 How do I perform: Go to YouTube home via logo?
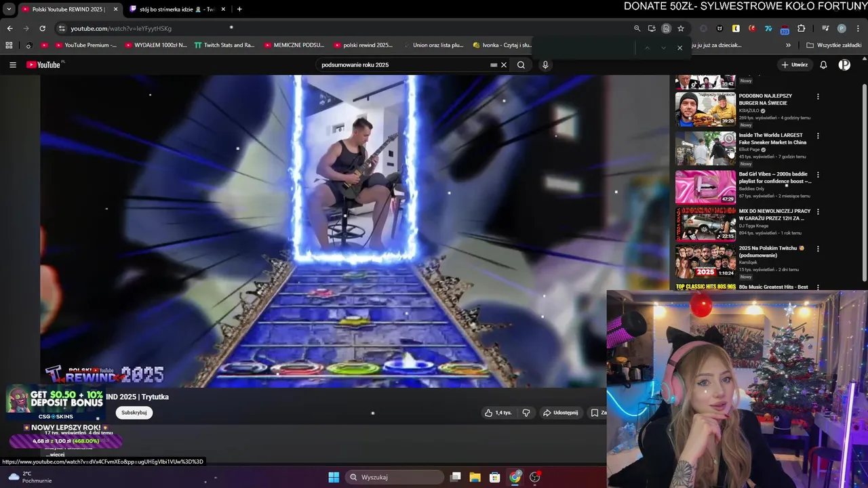[x=44, y=65]
